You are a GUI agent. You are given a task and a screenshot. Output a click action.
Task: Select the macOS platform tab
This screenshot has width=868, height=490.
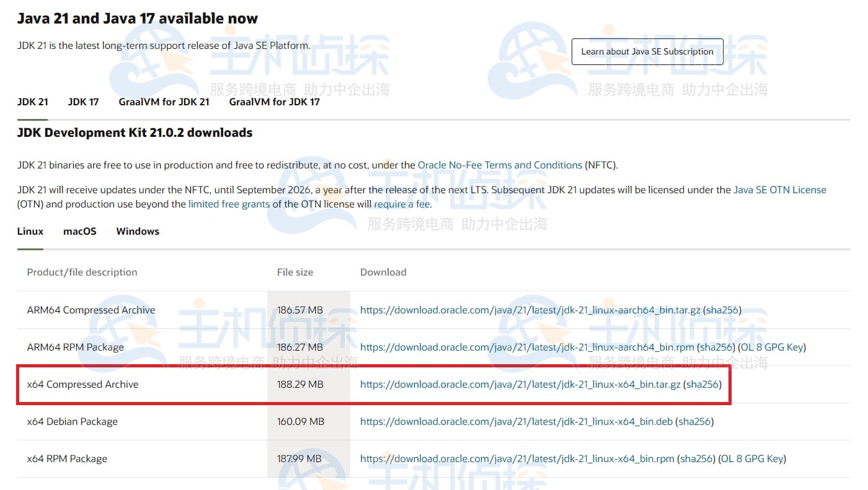coord(80,231)
